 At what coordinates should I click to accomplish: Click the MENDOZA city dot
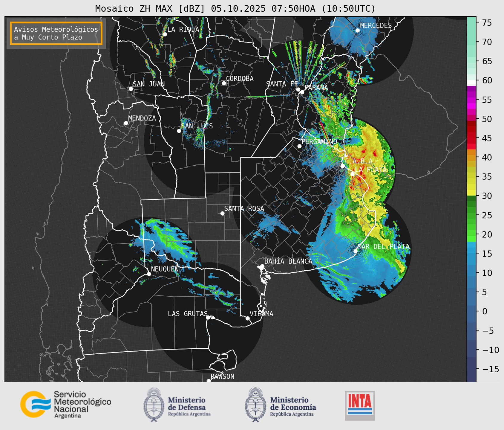(126, 123)
